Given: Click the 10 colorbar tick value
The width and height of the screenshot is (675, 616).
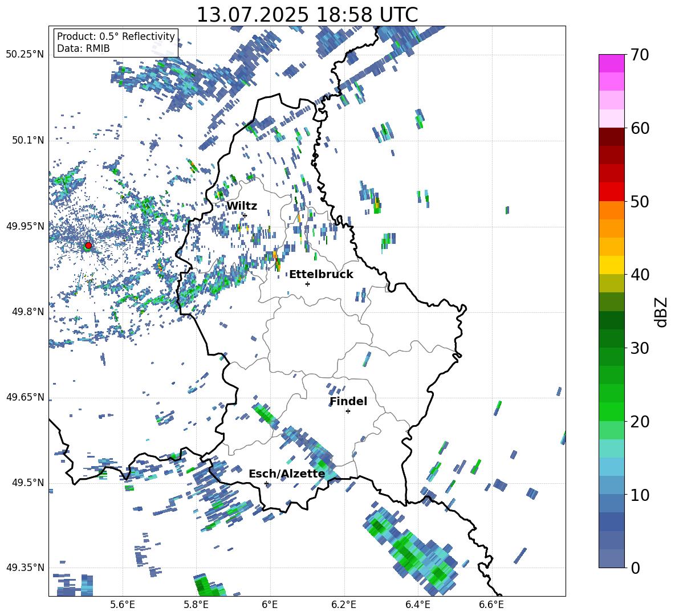Looking at the screenshot, I should (640, 495).
